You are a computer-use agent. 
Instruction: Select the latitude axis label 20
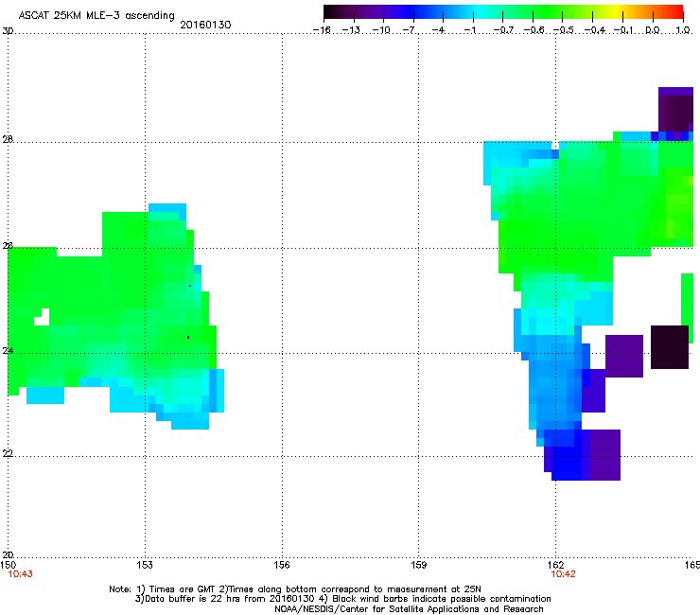[x=8, y=555]
